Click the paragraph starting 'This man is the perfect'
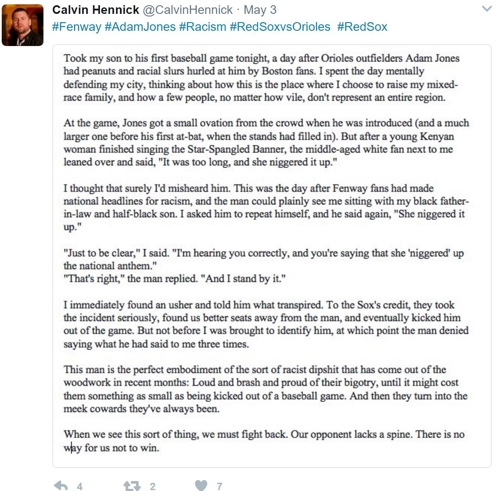This screenshot has width=500, height=491. 265,389
